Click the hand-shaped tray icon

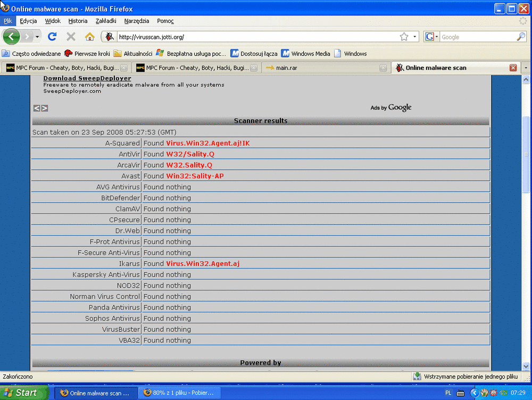point(485,393)
